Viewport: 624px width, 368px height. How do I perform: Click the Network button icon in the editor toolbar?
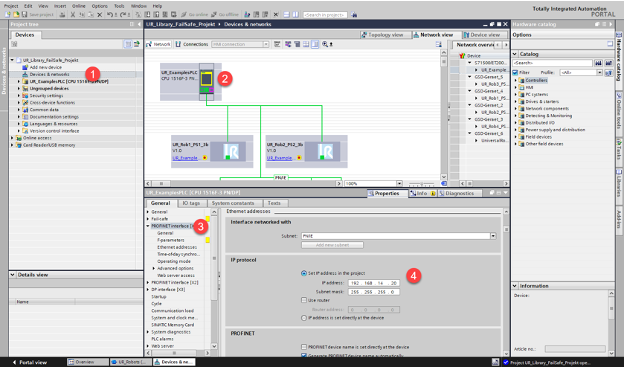point(149,44)
